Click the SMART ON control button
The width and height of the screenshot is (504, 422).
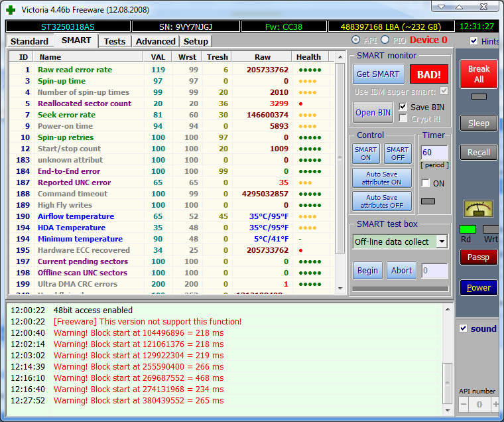[365, 153]
